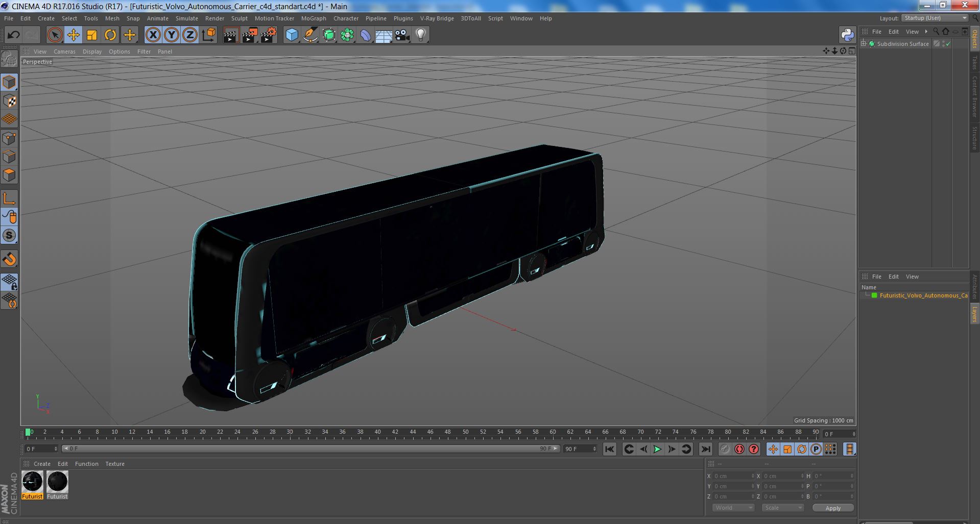980x524 pixels.
Task: Open V-Ray Bridge menu
Action: [437, 18]
